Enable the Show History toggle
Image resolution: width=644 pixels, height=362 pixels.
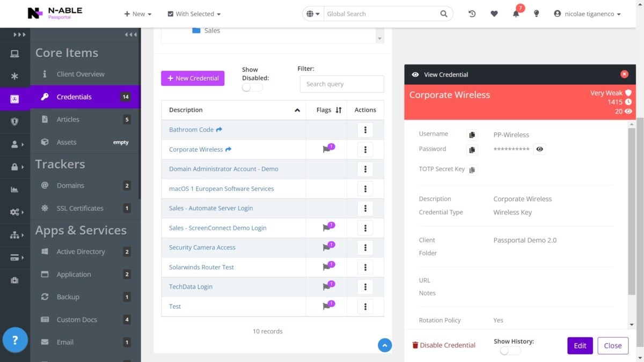(510, 350)
